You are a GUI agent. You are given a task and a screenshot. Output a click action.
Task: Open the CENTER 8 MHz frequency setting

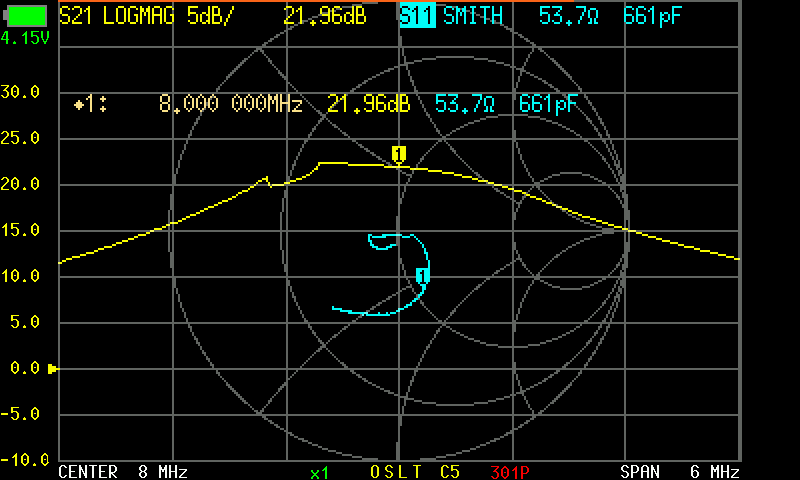pos(123,471)
